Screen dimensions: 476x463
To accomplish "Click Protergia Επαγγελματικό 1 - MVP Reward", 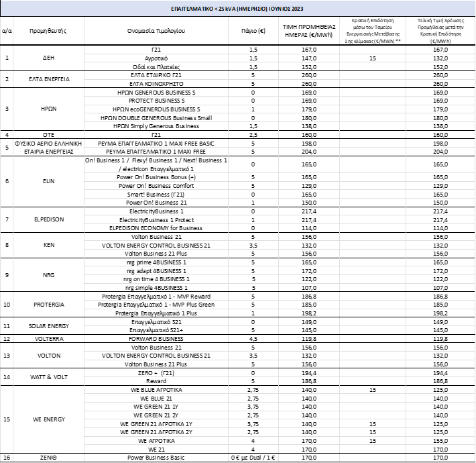I will tap(156, 297).
